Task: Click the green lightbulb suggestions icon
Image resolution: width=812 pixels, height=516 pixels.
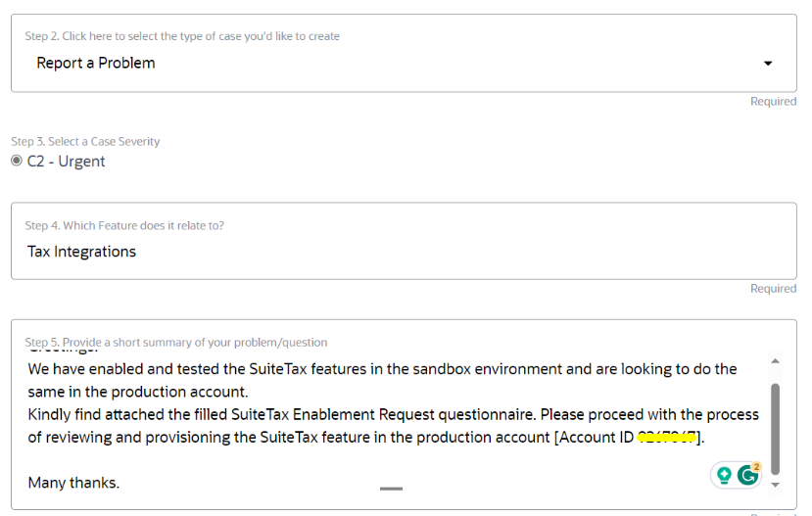Action: [725, 476]
